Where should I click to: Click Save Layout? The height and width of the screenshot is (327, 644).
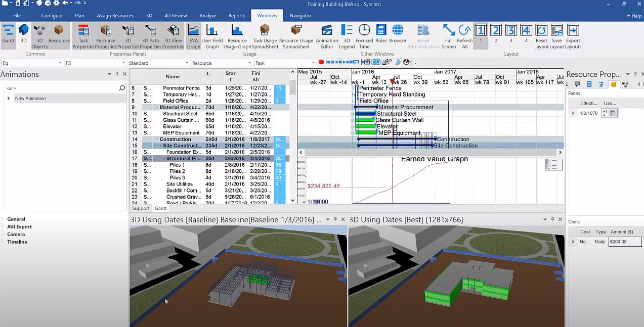click(x=556, y=36)
